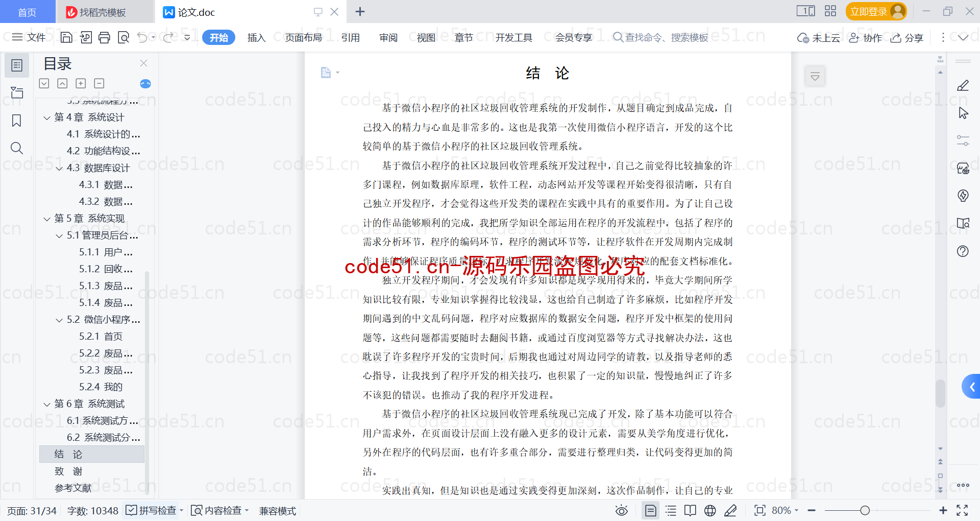980x521 pixels.
Task: Open the 文件 menu
Action: point(29,37)
